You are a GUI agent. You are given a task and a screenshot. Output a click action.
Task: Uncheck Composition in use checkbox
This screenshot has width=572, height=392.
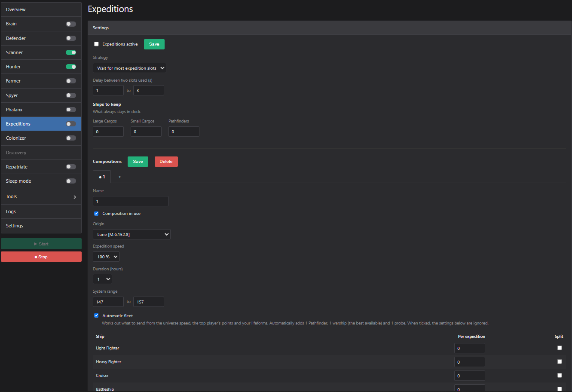(96, 213)
